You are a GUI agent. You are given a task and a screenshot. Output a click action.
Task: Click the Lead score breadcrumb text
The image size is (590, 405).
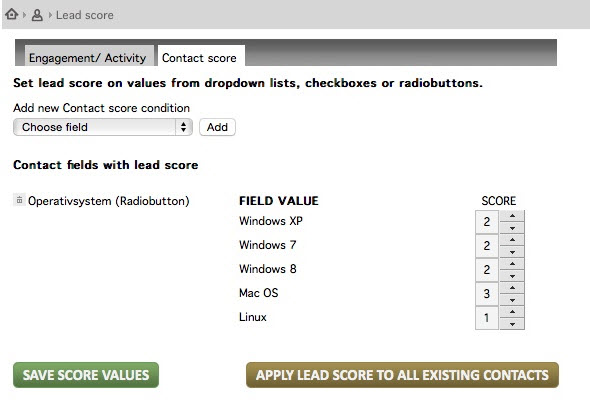click(x=85, y=15)
